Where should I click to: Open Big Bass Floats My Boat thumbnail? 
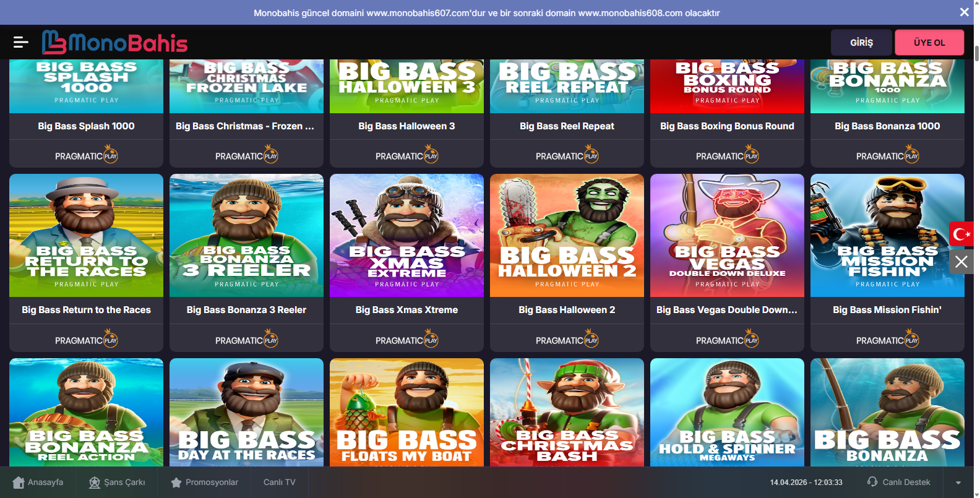(x=406, y=412)
